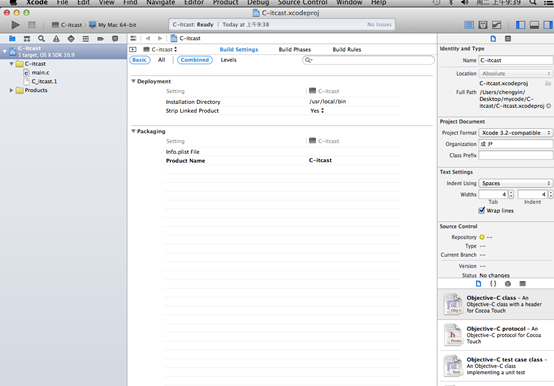
Task: Open the Product menu
Action: [225, 2]
